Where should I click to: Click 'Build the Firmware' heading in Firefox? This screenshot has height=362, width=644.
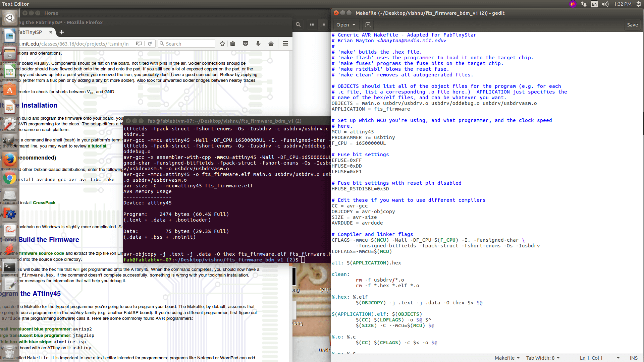coord(49,240)
